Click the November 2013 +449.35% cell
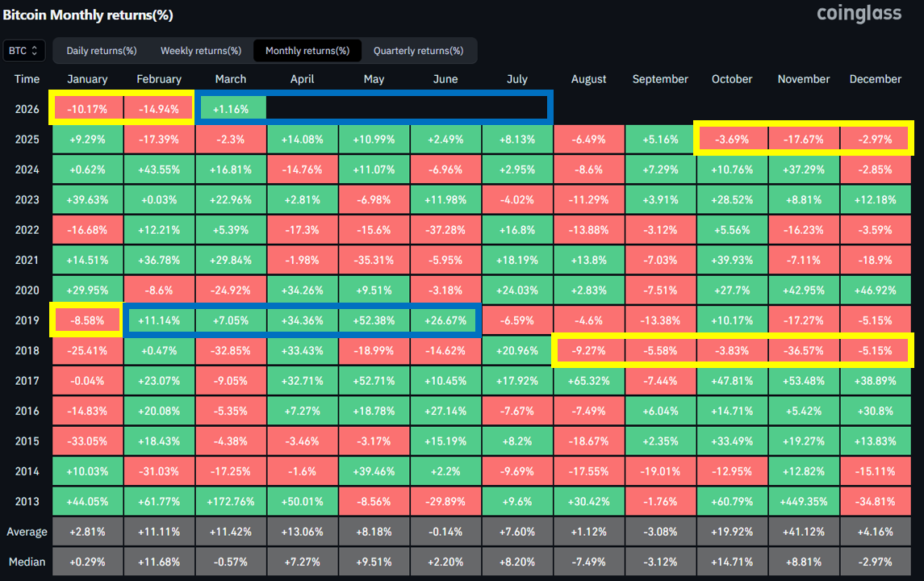This screenshot has height=581, width=924. [804, 501]
